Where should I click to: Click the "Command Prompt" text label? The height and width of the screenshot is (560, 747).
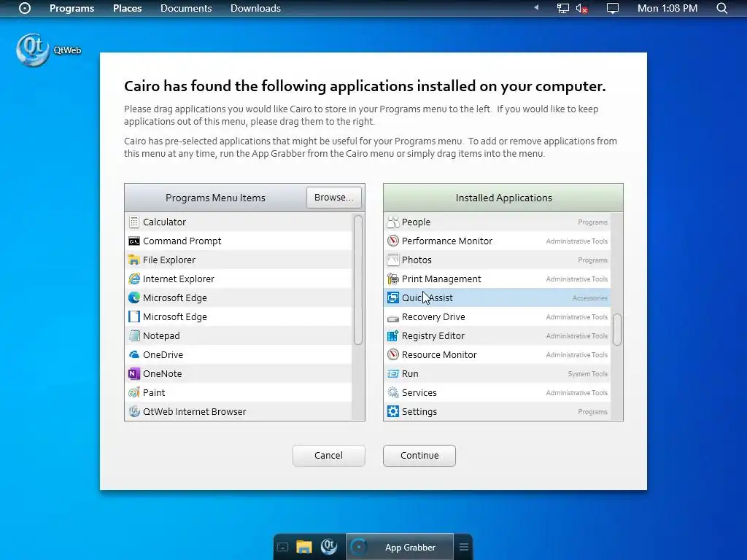(182, 241)
